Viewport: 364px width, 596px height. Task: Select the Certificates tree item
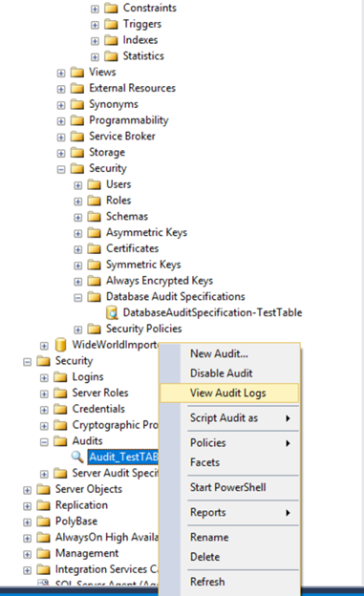coord(133,248)
